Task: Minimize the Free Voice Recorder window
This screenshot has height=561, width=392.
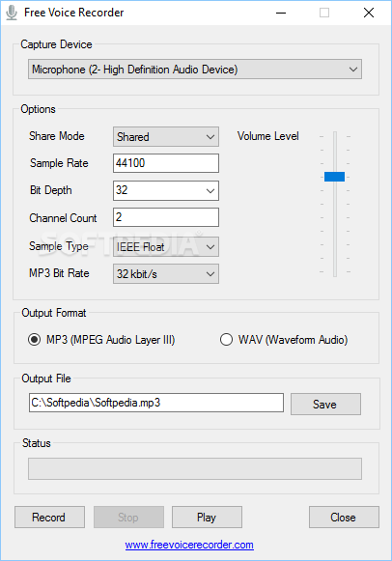Action: (x=281, y=13)
